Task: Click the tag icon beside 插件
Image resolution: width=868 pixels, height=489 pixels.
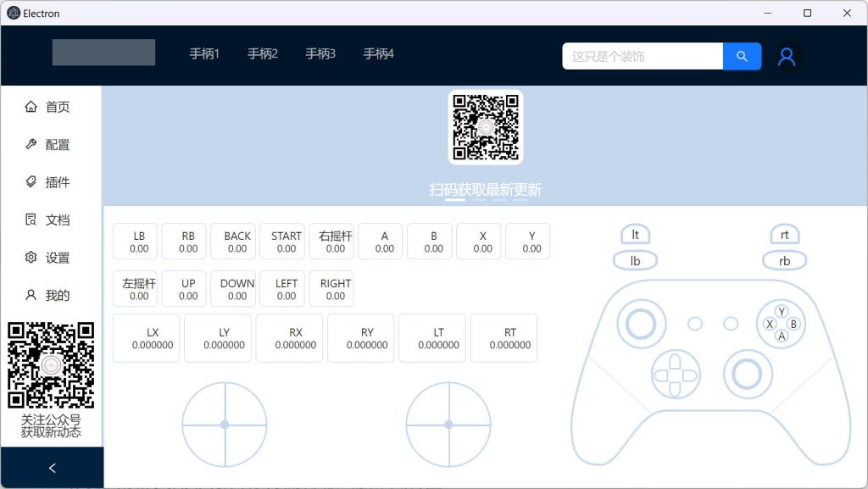Action: tap(31, 182)
